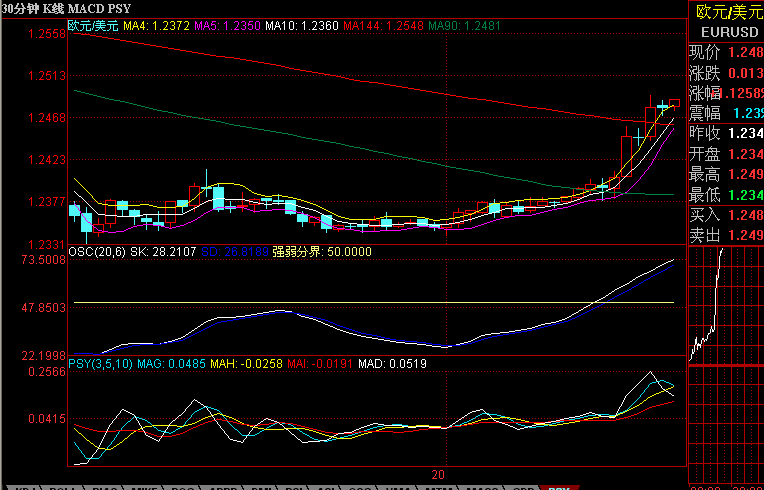764x490 pixels.
Task: Click the MAH: -0.0258 indicator value
Action: (x=247, y=364)
